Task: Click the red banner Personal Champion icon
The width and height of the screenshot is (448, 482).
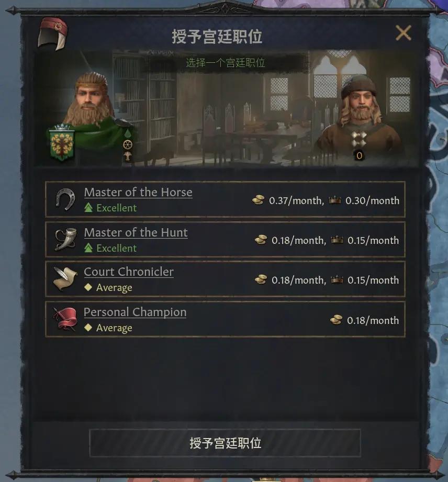Action: (65, 319)
